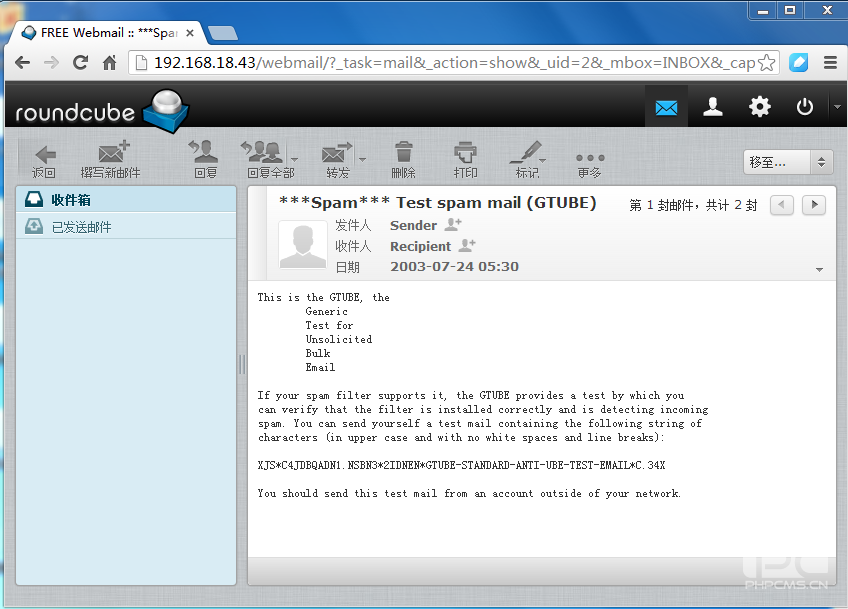Open the browser hamburger menu
This screenshot has width=848, height=609.
(831, 63)
